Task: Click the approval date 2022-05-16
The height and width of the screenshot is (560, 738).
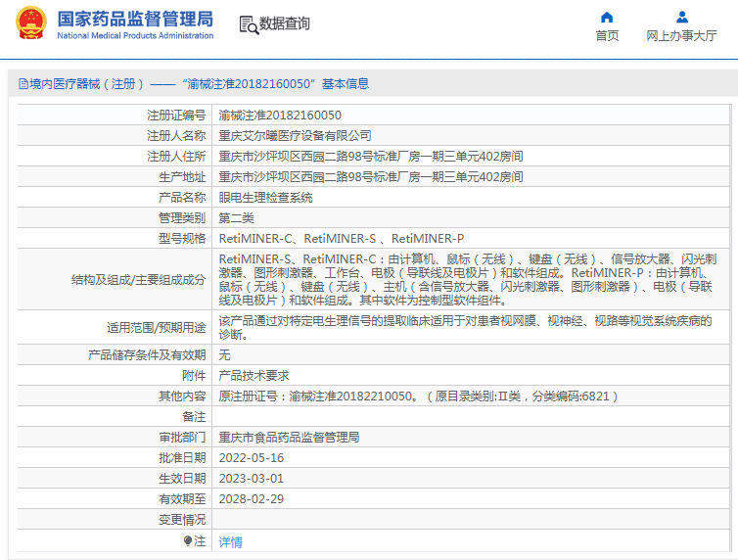Action: [x=251, y=457]
